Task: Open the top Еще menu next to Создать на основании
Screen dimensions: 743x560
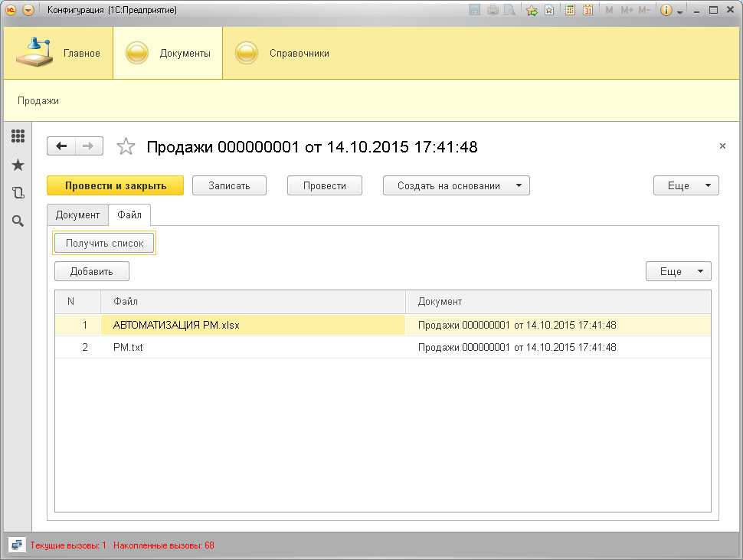Action: [686, 185]
